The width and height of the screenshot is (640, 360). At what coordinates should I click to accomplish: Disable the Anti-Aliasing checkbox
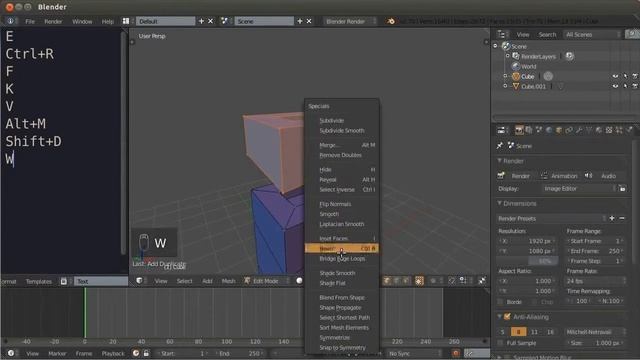[x=507, y=317]
